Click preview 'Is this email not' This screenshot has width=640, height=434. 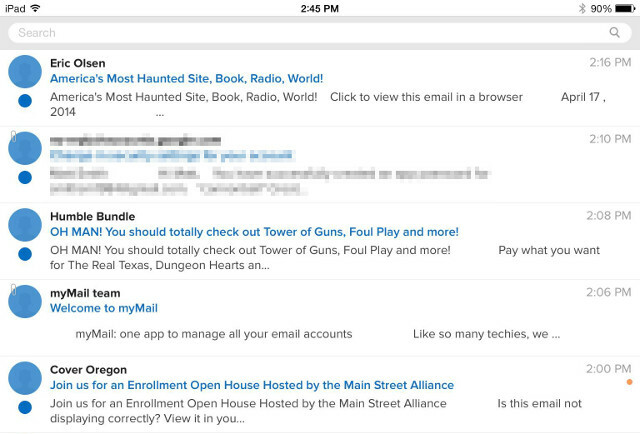click(539, 403)
